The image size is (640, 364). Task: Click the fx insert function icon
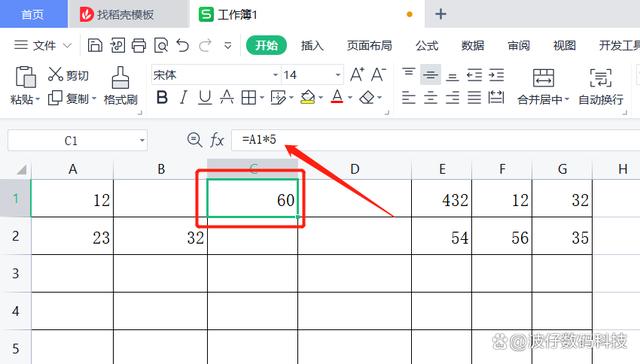pyautogui.click(x=217, y=140)
